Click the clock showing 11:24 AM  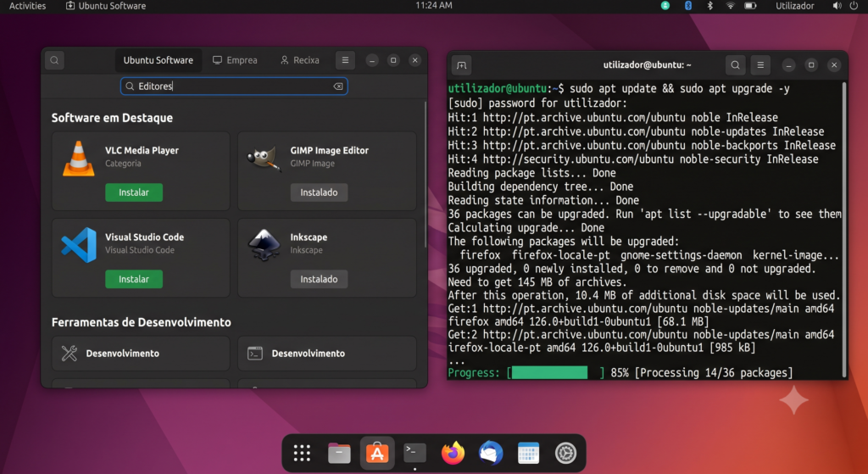click(434, 6)
